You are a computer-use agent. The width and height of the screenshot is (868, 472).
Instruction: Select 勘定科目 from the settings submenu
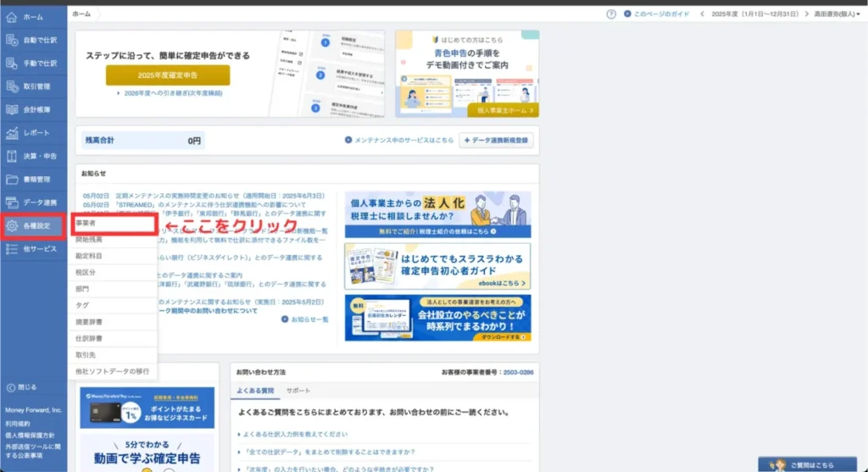(114, 256)
